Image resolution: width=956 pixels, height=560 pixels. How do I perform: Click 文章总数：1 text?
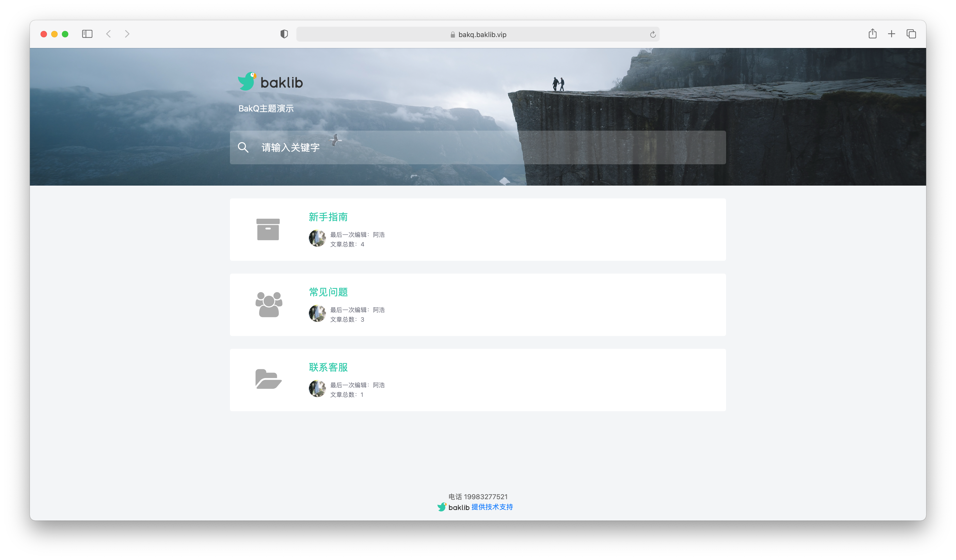[347, 394]
